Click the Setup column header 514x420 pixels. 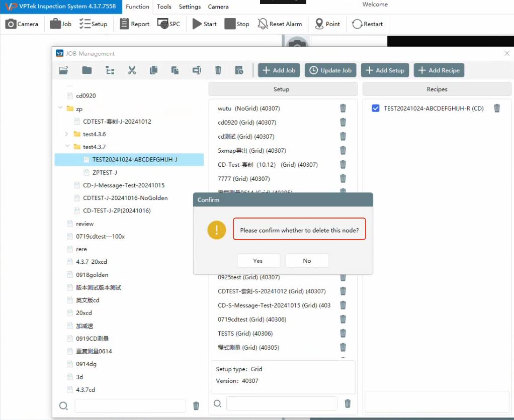(283, 89)
